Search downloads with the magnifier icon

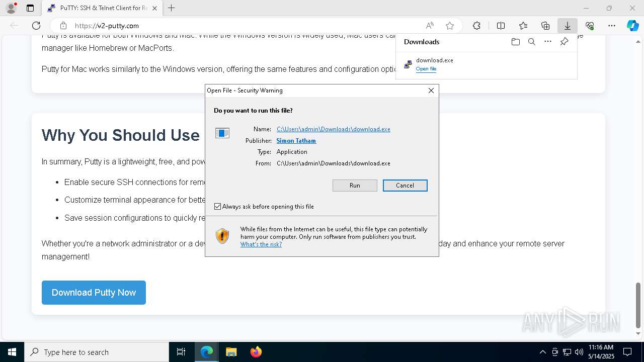(531, 42)
